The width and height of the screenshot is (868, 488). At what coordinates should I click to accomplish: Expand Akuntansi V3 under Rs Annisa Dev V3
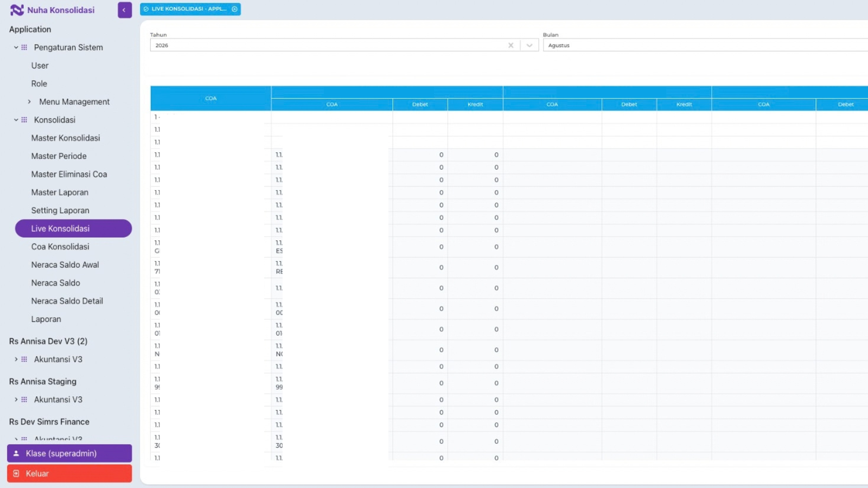16,359
